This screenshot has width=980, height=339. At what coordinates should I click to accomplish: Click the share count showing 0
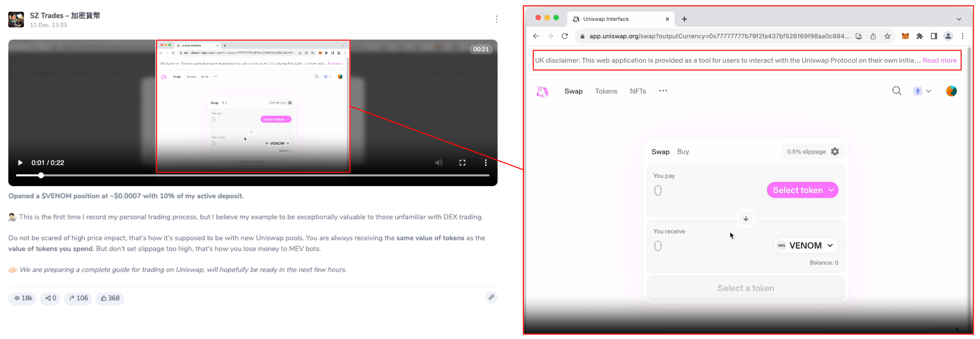[x=50, y=298]
